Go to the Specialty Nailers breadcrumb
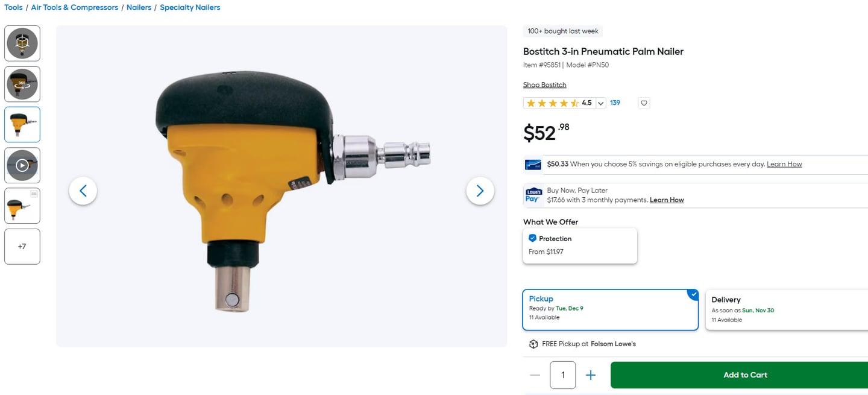This screenshot has height=395, width=868. coord(190,8)
